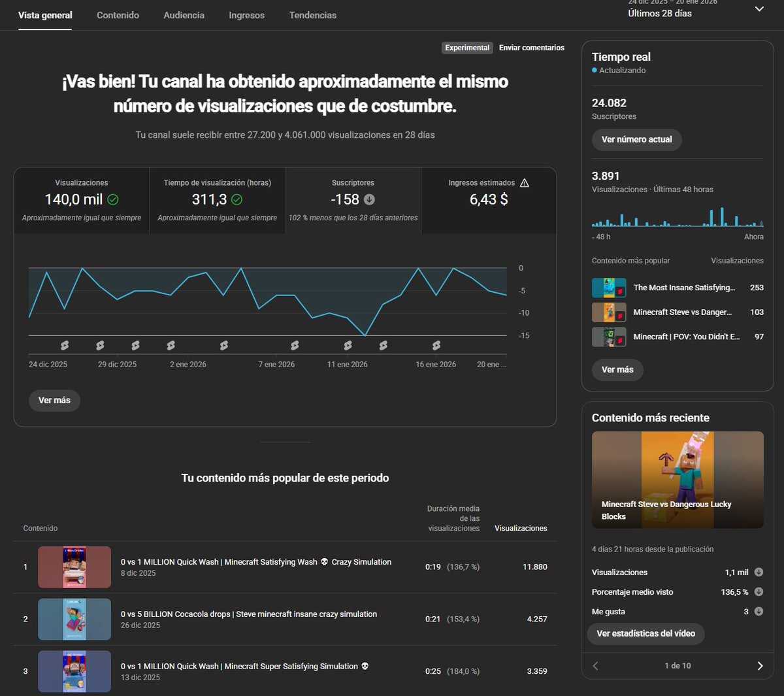Open Ver estadísticas del vídeo
The height and width of the screenshot is (696, 784).
pyautogui.click(x=645, y=633)
